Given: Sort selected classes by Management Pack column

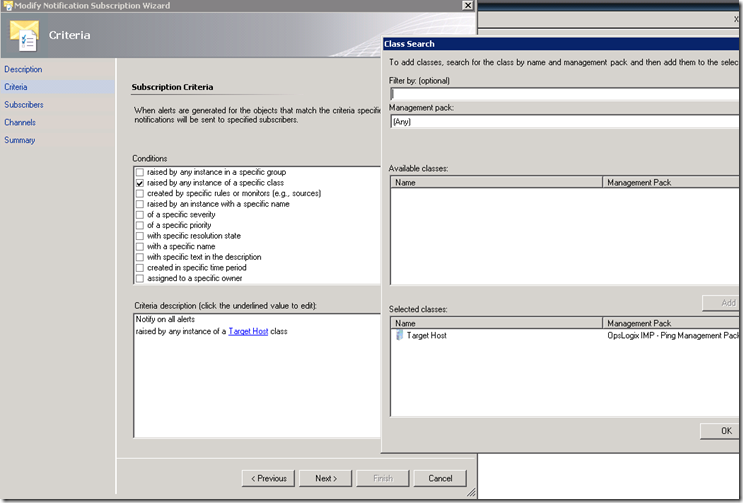Looking at the screenshot, I should point(672,324).
